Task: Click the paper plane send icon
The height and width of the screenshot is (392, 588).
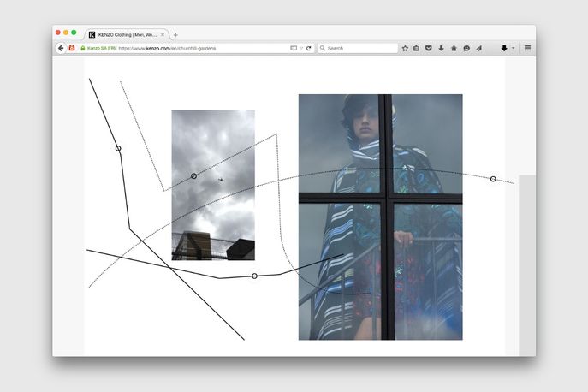Action: pos(478,49)
